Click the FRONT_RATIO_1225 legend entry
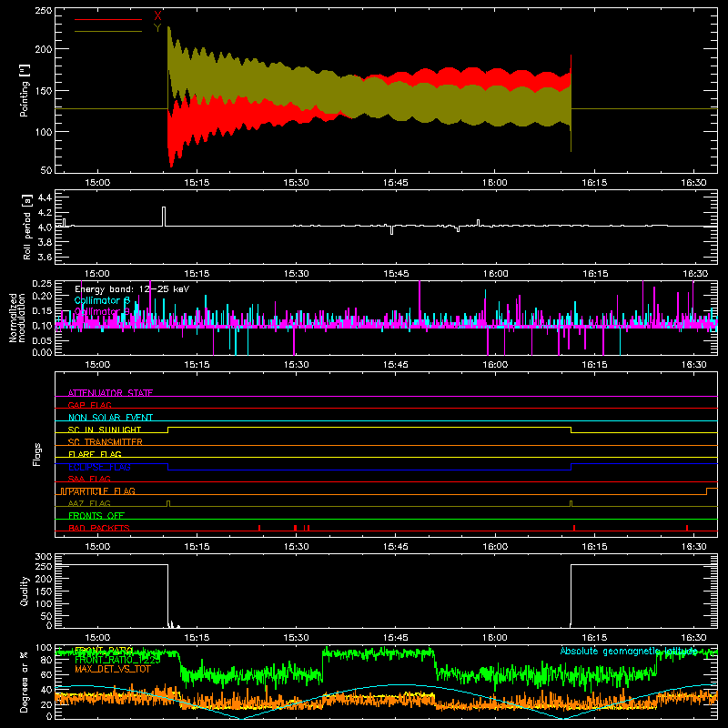The height and width of the screenshot is (728, 728). (x=117, y=660)
